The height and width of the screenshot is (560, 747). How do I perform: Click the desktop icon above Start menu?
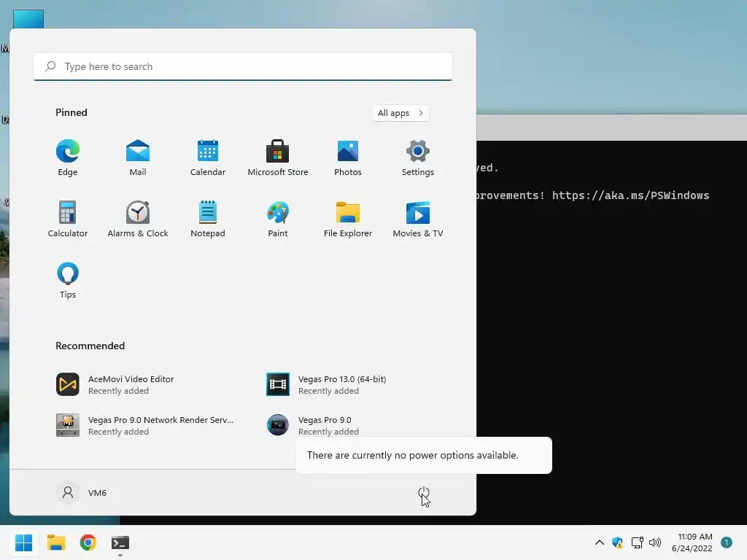[x=28, y=19]
